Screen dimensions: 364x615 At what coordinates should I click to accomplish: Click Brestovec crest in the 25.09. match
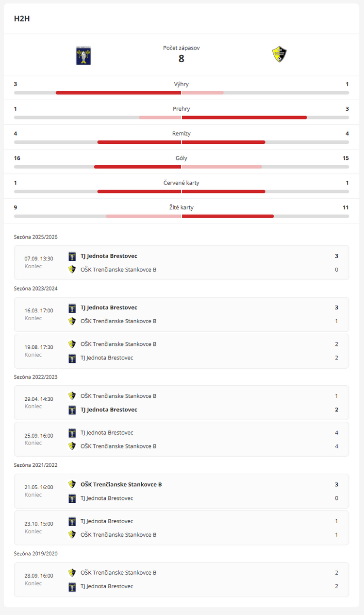click(x=72, y=433)
